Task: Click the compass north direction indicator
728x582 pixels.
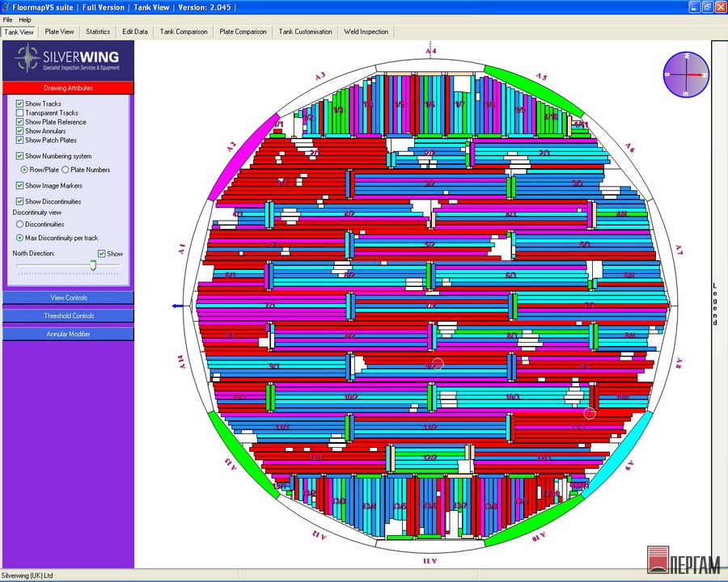Action: [x=686, y=74]
